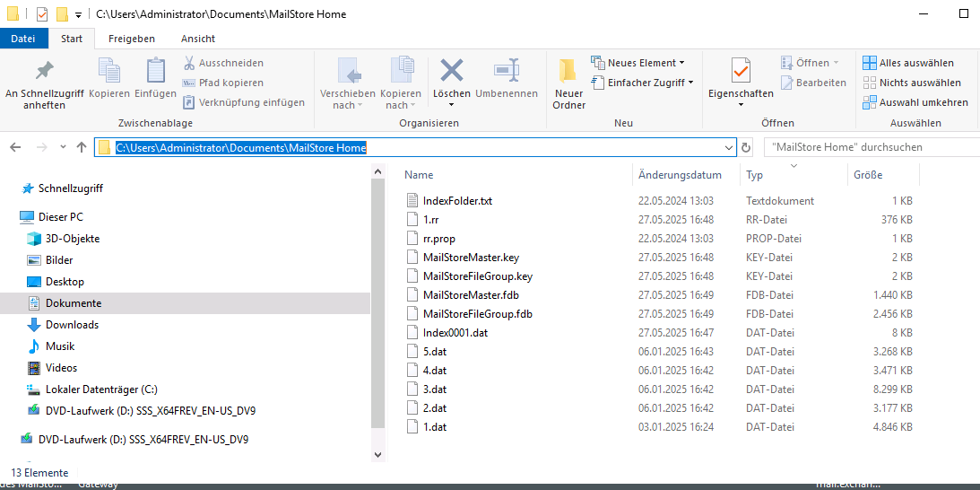The image size is (980, 490).
Task: Create a Neuer Ordner
Action: point(568,83)
